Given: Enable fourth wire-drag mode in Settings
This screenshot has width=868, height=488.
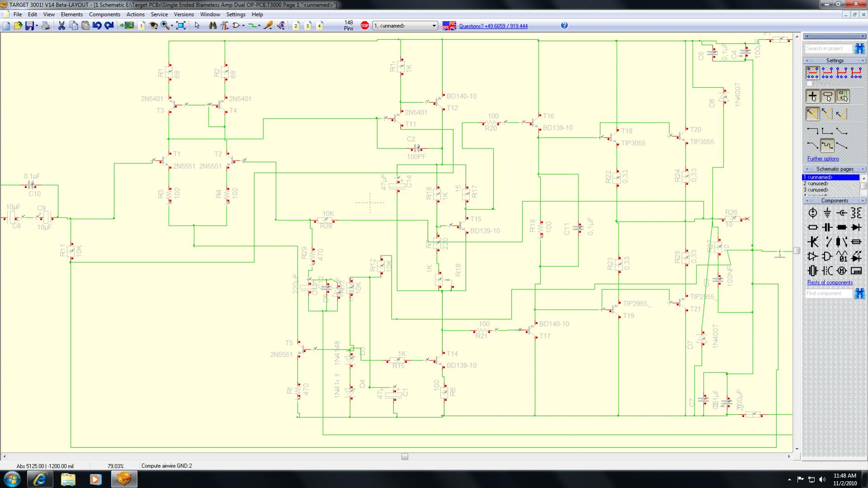Looking at the screenshot, I should 856,72.
